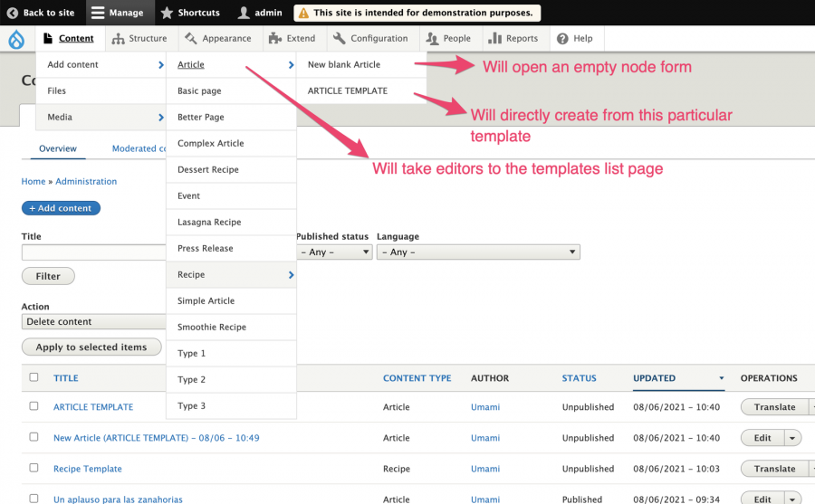Click Edit button for New Article row
Screen dimensions: 815x504
click(762, 438)
